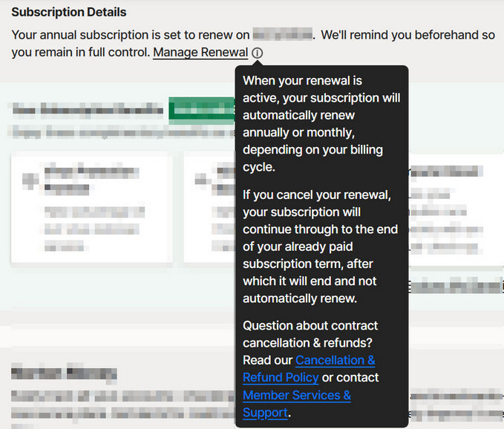Click the Subscription Details heading
This screenshot has height=429, width=504.
[69, 13]
